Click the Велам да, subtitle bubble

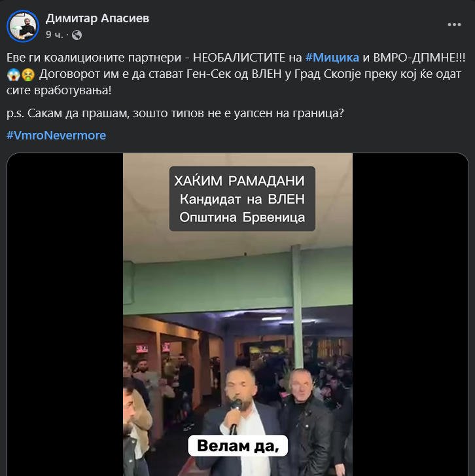tap(237, 446)
